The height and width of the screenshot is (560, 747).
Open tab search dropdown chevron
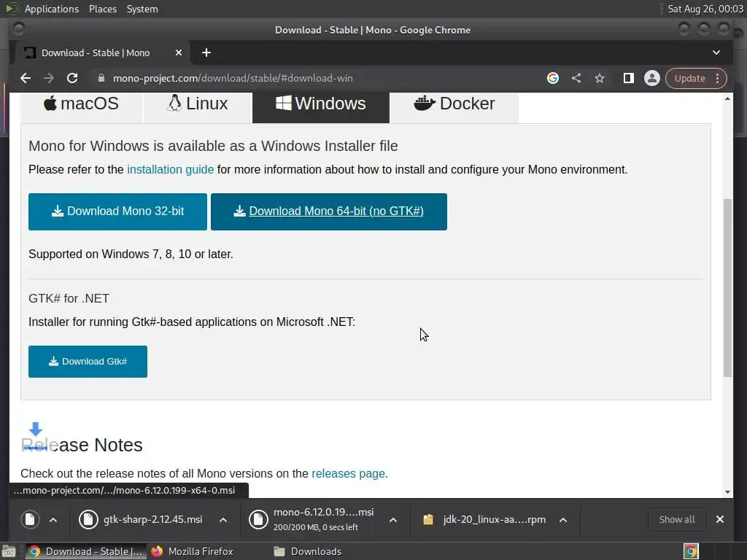click(716, 52)
